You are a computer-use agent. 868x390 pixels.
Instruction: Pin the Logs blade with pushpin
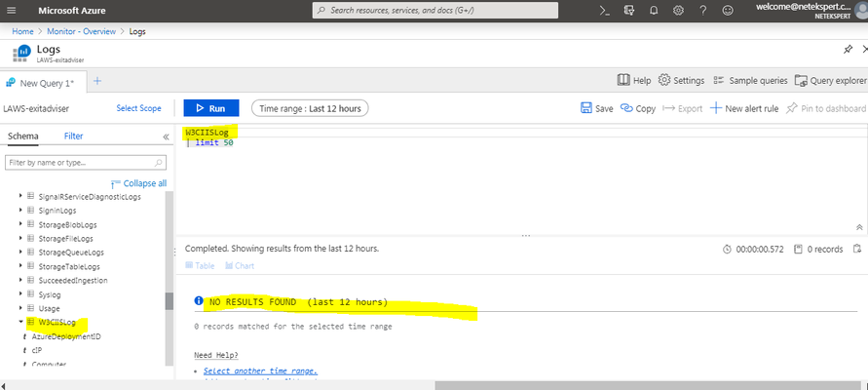[849, 50]
